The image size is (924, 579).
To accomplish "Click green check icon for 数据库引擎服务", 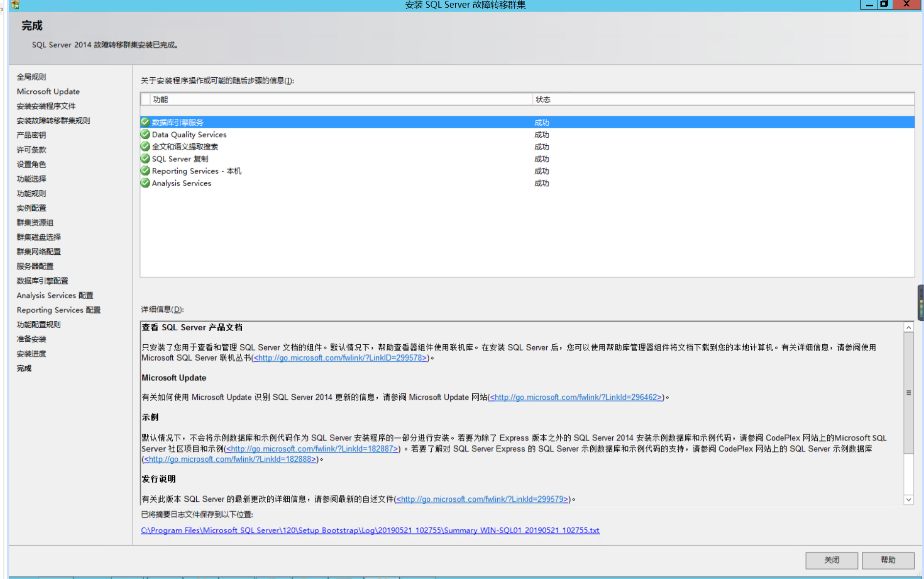I will point(145,122).
